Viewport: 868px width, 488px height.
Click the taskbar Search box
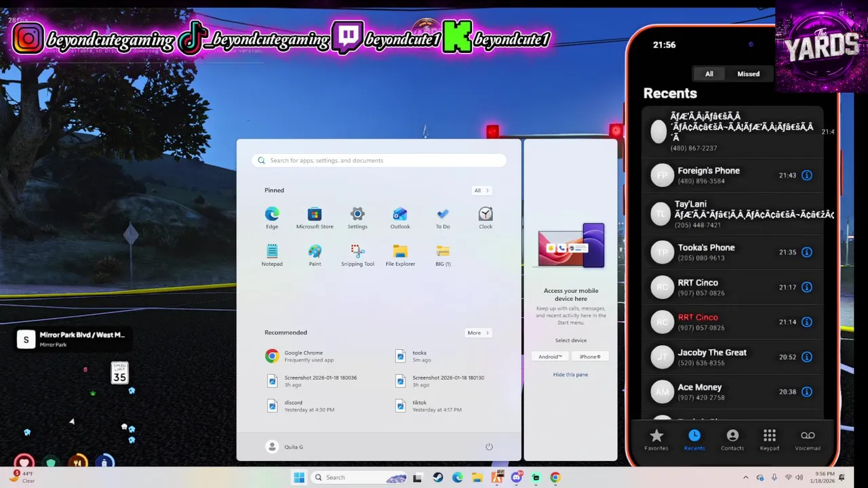[360, 477]
